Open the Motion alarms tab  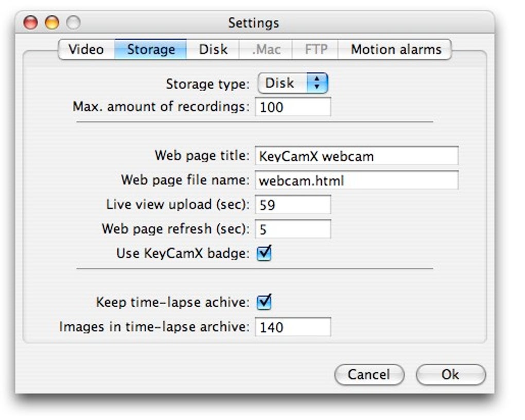[396, 49]
